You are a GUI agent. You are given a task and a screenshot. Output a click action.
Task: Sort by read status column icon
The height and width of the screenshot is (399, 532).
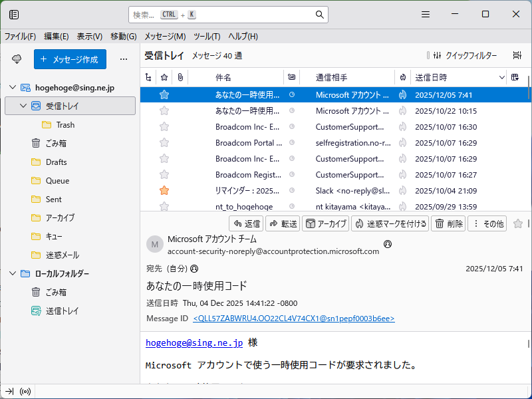[x=291, y=77]
